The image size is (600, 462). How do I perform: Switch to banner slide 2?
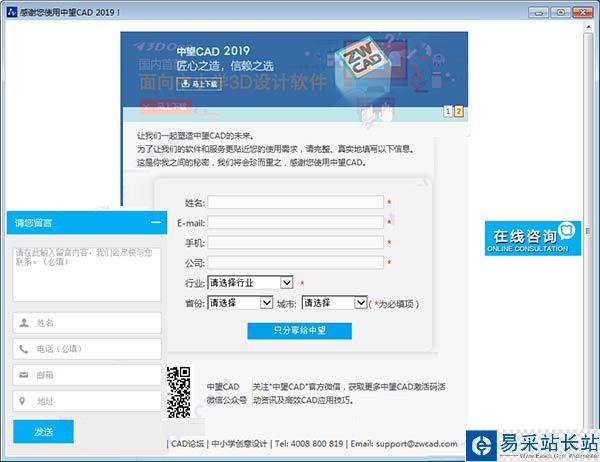tap(458, 111)
